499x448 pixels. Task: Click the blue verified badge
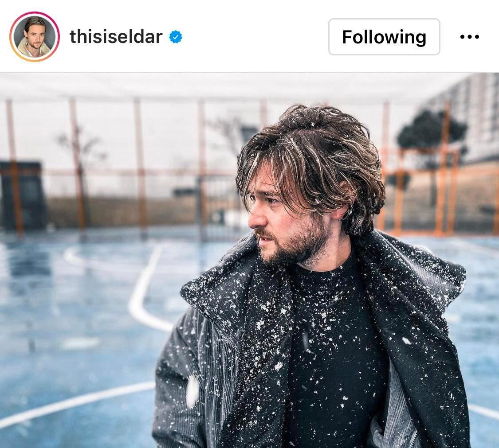pos(175,37)
